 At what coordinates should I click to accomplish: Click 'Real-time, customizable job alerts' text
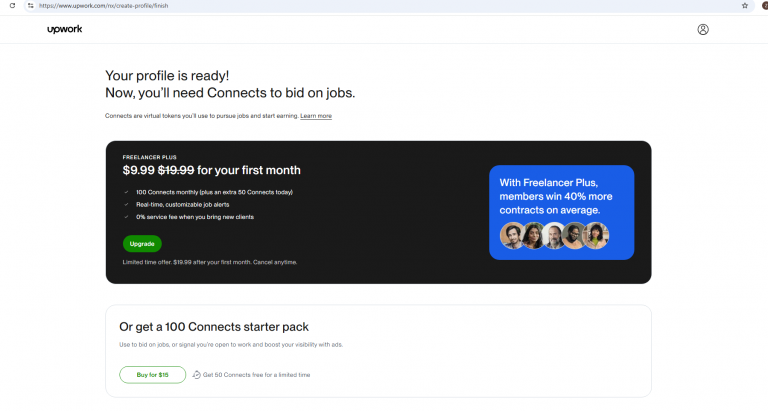tap(183, 204)
